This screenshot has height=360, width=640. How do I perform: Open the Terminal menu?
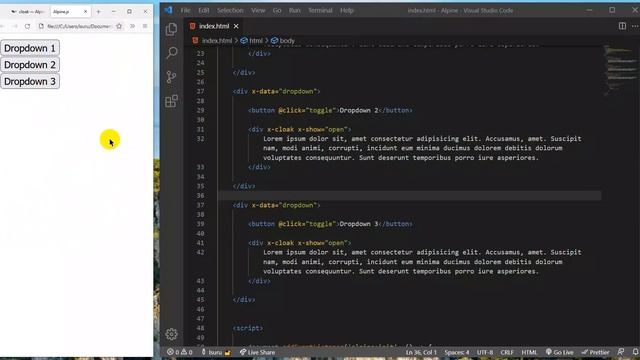click(320, 11)
